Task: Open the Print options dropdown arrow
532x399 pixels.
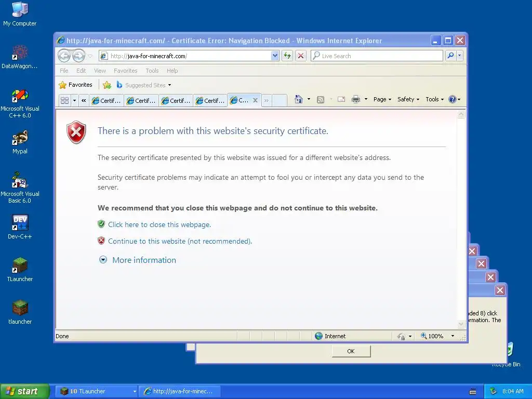Action: click(x=366, y=99)
